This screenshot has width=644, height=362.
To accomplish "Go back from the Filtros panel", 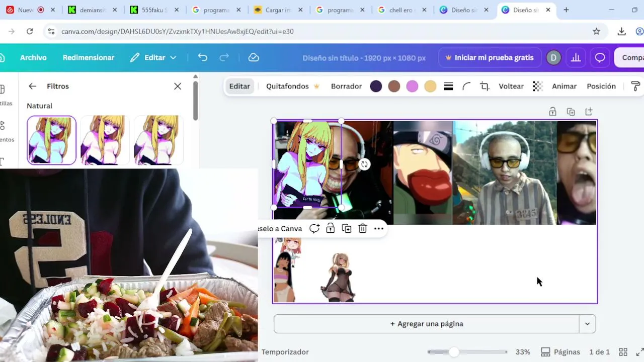I will (x=33, y=86).
